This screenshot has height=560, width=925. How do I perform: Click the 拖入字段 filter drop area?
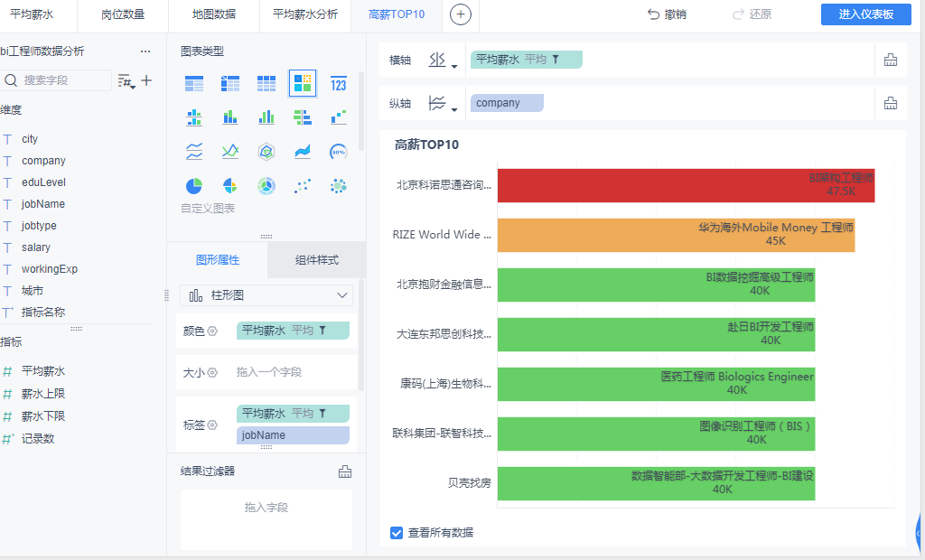266,519
